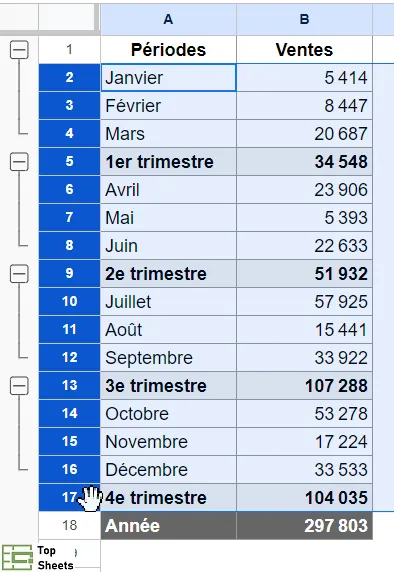Select row 8 header
This screenshot has height=572, width=394.
coord(69,246)
